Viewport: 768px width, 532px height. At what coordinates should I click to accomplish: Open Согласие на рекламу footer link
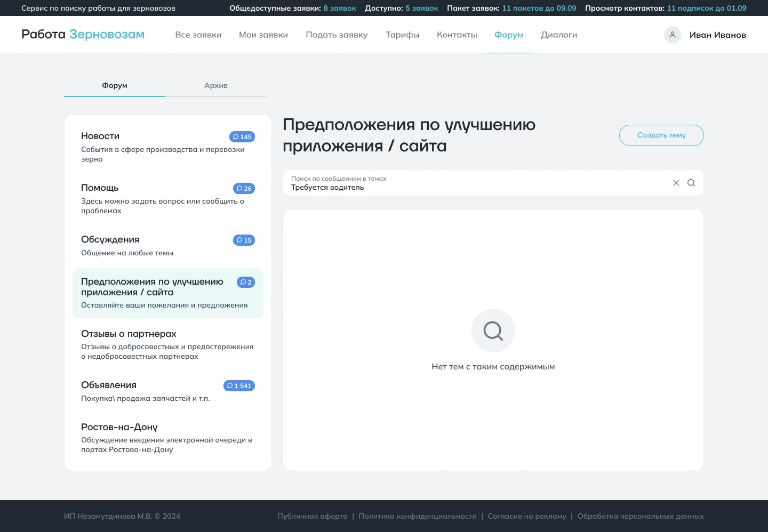tap(527, 516)
